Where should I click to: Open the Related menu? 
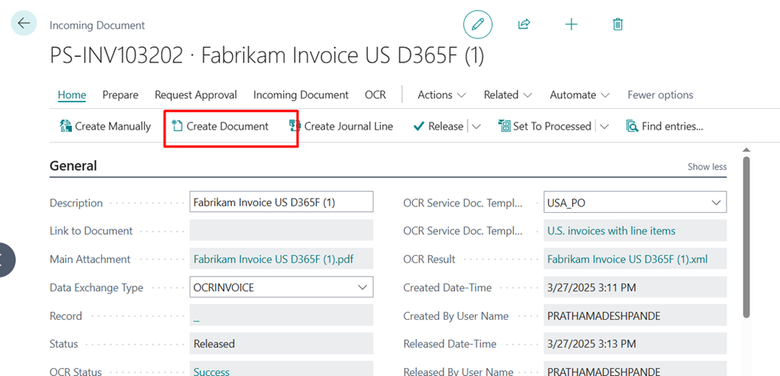pyautogui.click(x=508, y=95)
